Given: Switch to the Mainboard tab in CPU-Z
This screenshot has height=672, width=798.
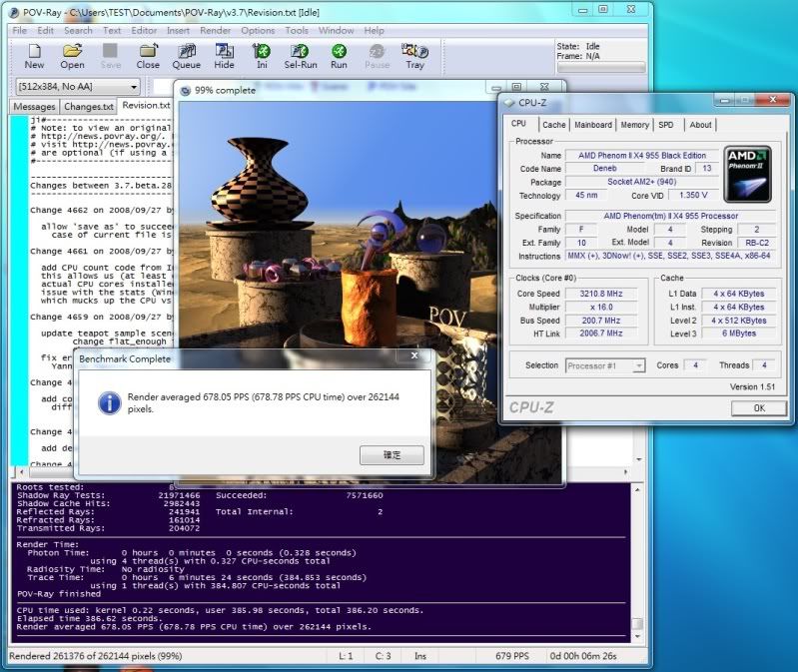Looking at the screenshot, I should 593,125.
